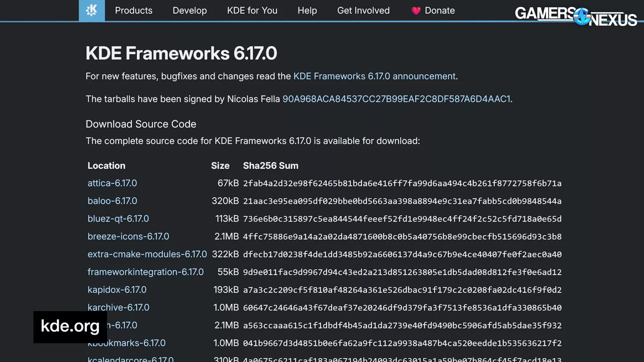The height and width of the screenshot is (362, 644).
Task: Open the KDE for You menu
Action: point(252,11)
